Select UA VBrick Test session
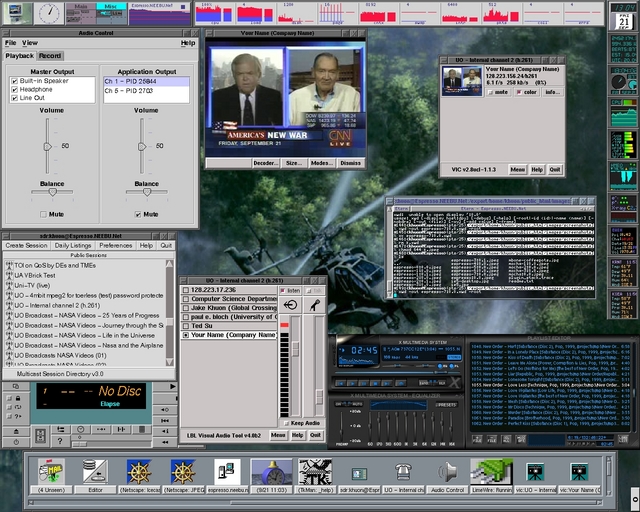 35,275
